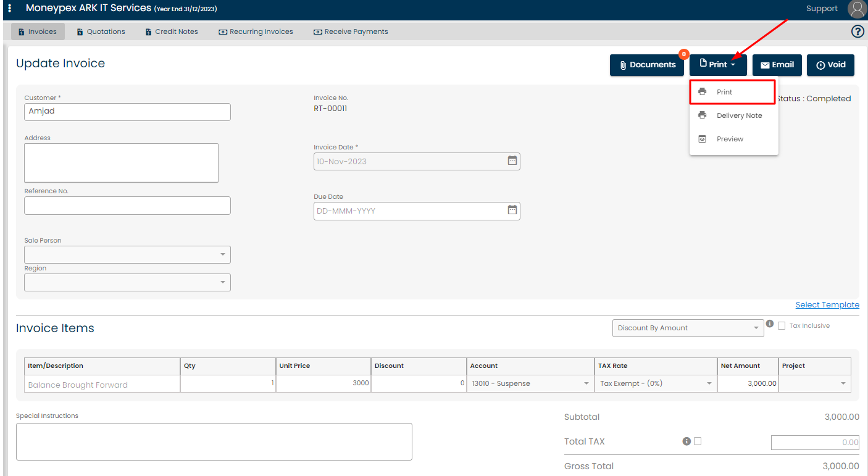This screenshot has width=868, height=476.
Task: Click the Subtotal value 3,000.00
Action: coord(841,417)
